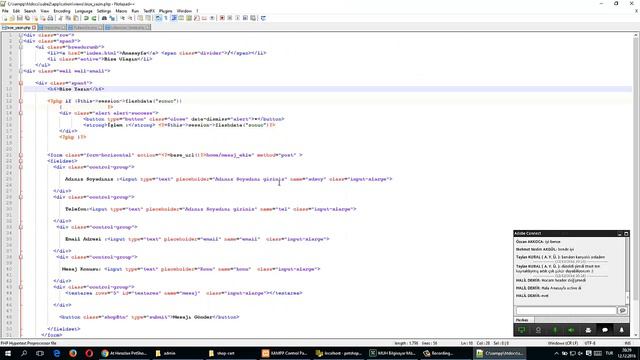The image size is (640, 360).
Task: Cut selection with the Cut toolbar icon
Action: tap(61, 18)
